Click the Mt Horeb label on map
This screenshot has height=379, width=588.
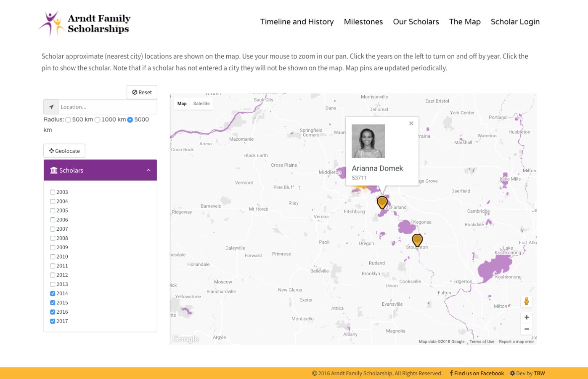[x=258, y=209]
